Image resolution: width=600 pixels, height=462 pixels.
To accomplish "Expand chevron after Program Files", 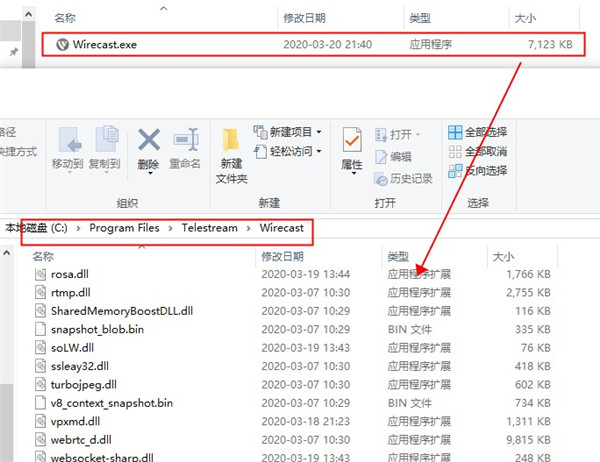I will click(170, 228).
